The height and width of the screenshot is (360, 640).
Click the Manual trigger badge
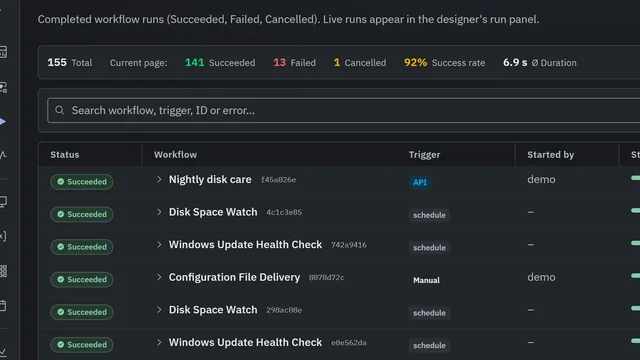[427, 280]
